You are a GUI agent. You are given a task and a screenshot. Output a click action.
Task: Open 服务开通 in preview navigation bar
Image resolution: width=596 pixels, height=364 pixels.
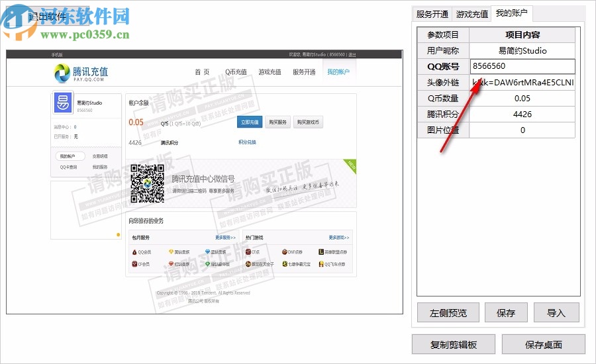coord(304,72)
